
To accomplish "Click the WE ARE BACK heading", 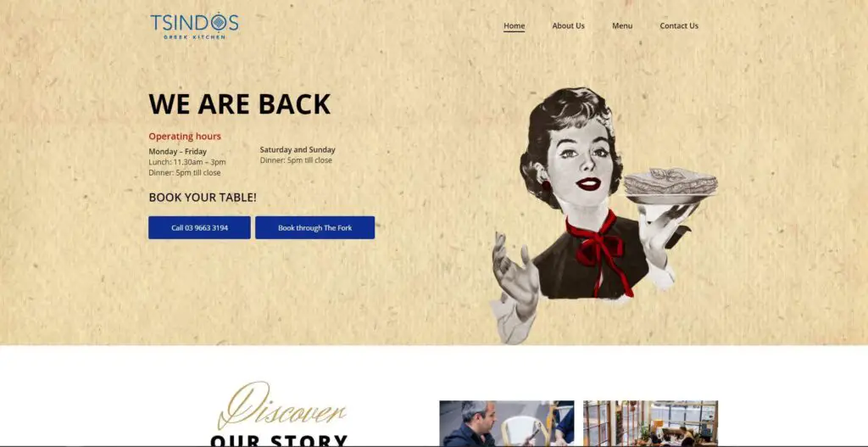I will (240, 103).
